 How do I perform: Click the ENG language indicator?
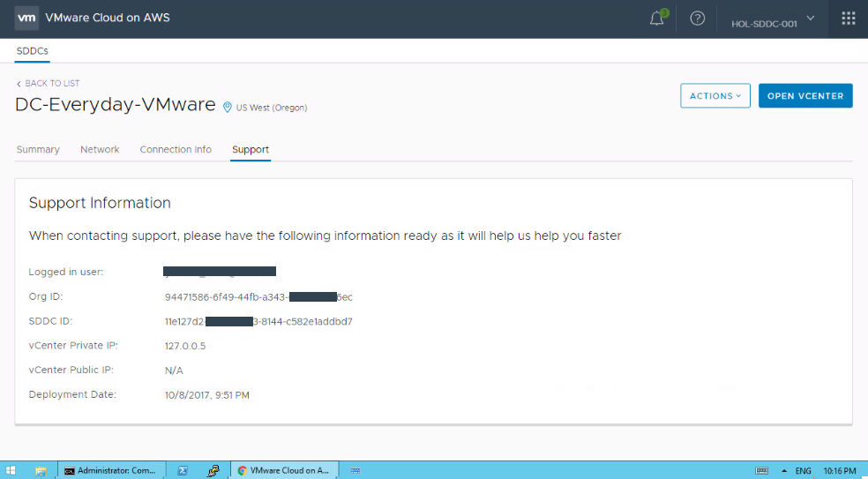[804, 471]
